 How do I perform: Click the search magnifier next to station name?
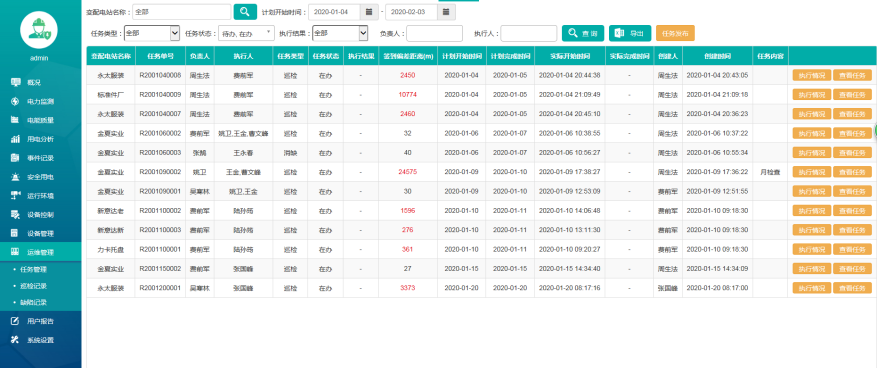[245, 12]
